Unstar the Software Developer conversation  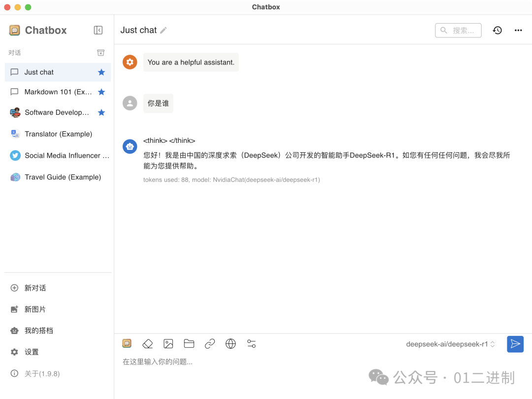click(101, 113)
